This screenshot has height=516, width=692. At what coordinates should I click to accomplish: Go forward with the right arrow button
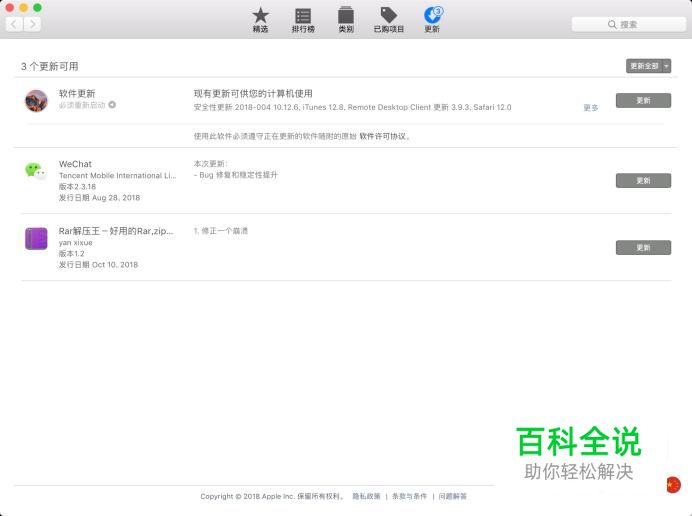32,24
